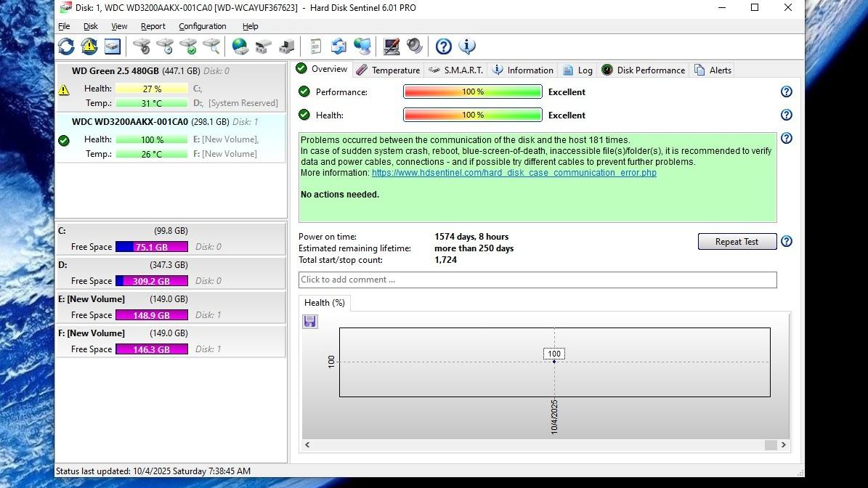Click the refresh disk status toolbar icon
Image resolution: width=868 pixels, height=488 pixels.
[66, 46]
